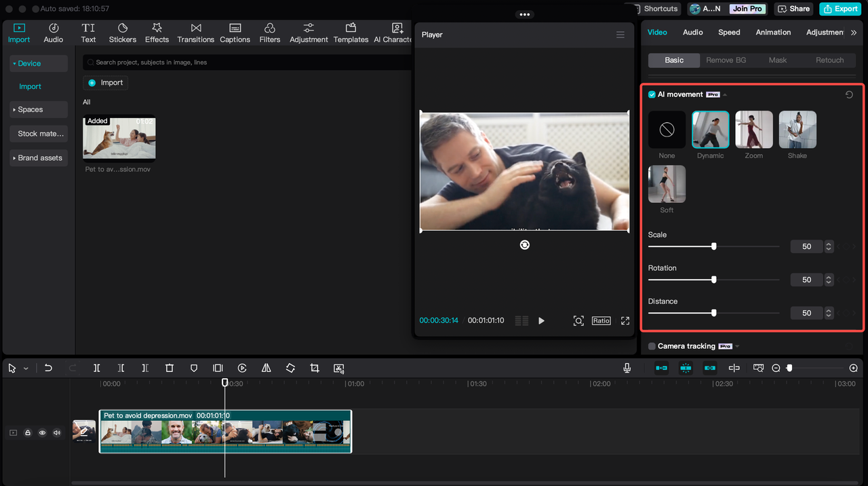Click the Export button
The height and width of the screenshot is (486, 868).
[x=840, y=9]
